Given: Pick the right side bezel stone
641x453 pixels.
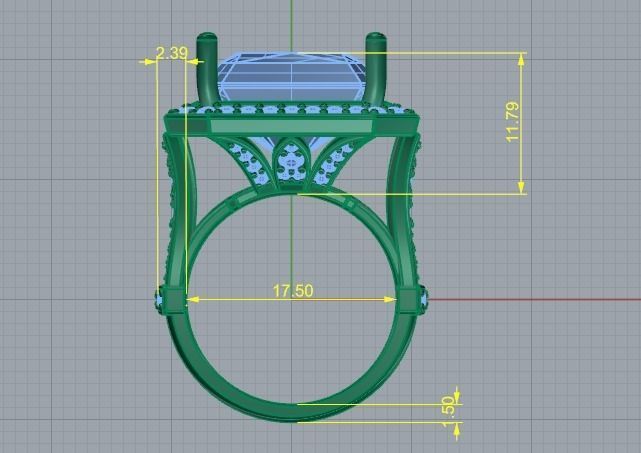Looking at the screenshot, I should click(x=424, y=301).
